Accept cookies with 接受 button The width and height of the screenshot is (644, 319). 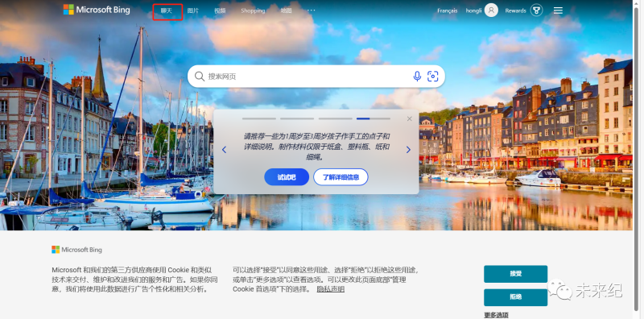coord(515,274)
